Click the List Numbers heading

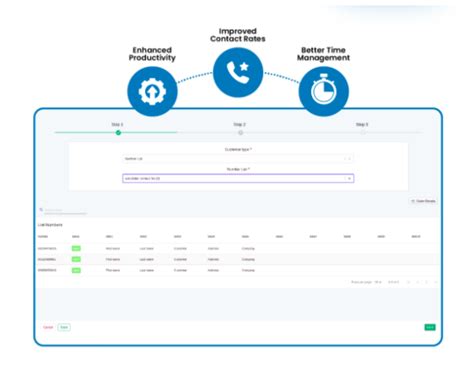(x=50, y=225)
